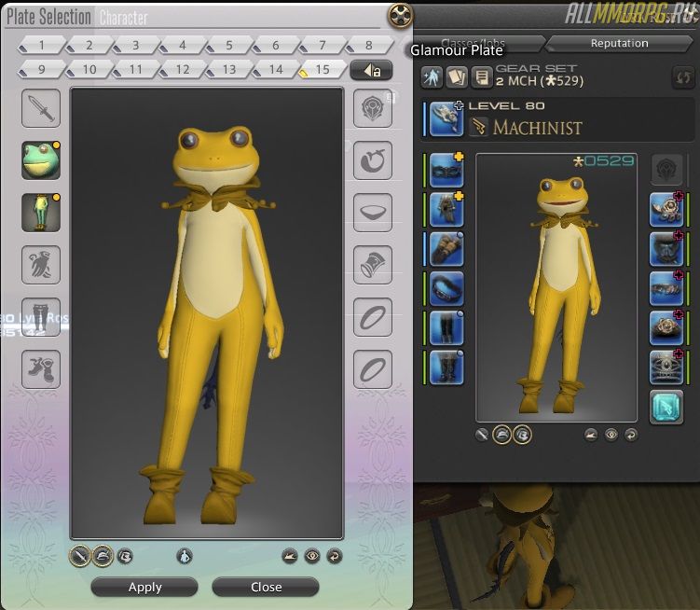
Task: Toggle lighting in plate preview
Action: (x=290, y=557)
